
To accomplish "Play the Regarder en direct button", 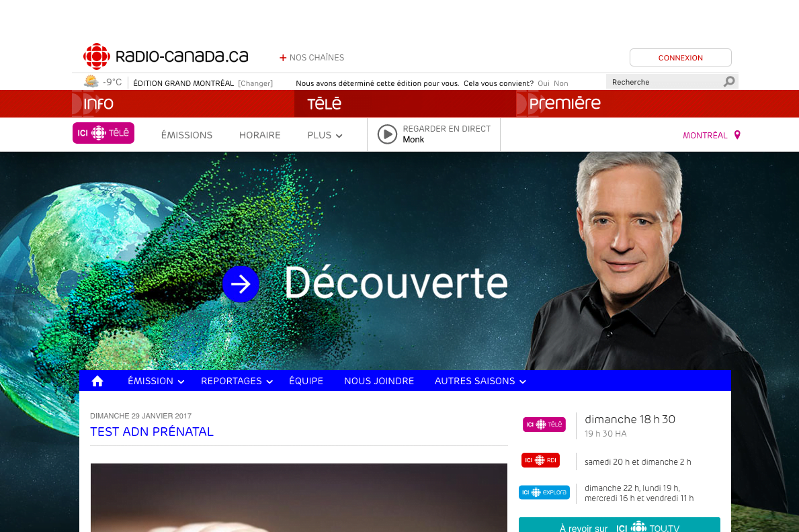I will (387, 134).
